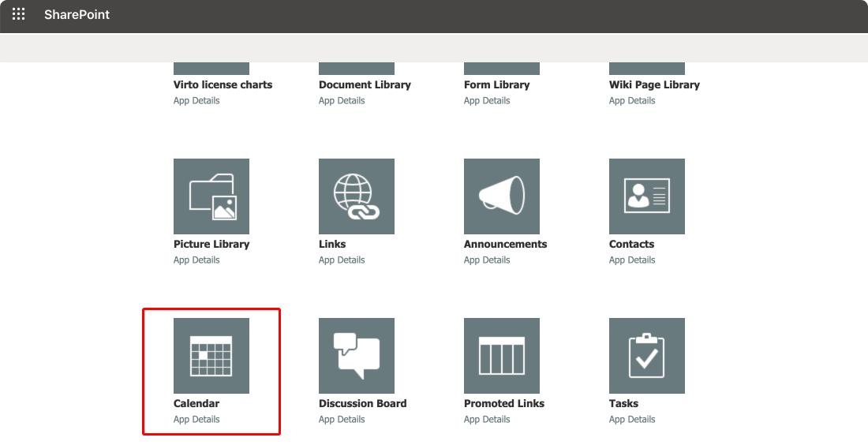This screenshot has width=868, height=445.
Task: Open App Details under Form Library
Action: [x=487, y=101]
